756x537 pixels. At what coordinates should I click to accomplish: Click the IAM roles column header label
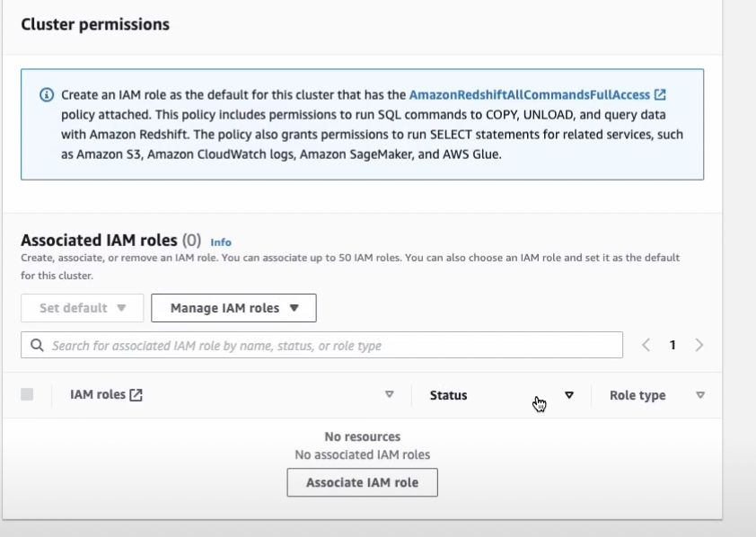(98, 395)
